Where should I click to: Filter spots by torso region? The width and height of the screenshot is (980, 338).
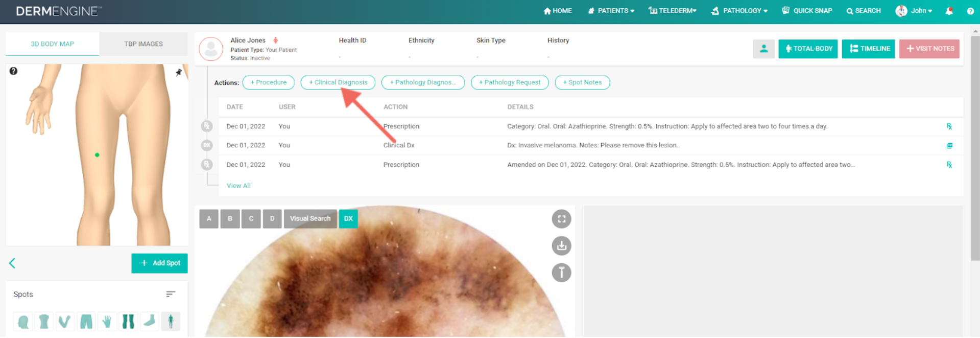[44, 322]
